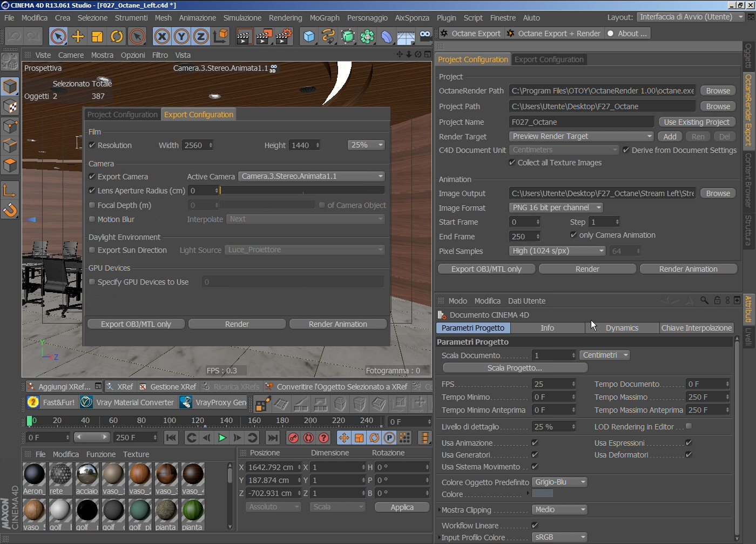Click Render Animation in right panel
The image size is (756, 544).
688,269
